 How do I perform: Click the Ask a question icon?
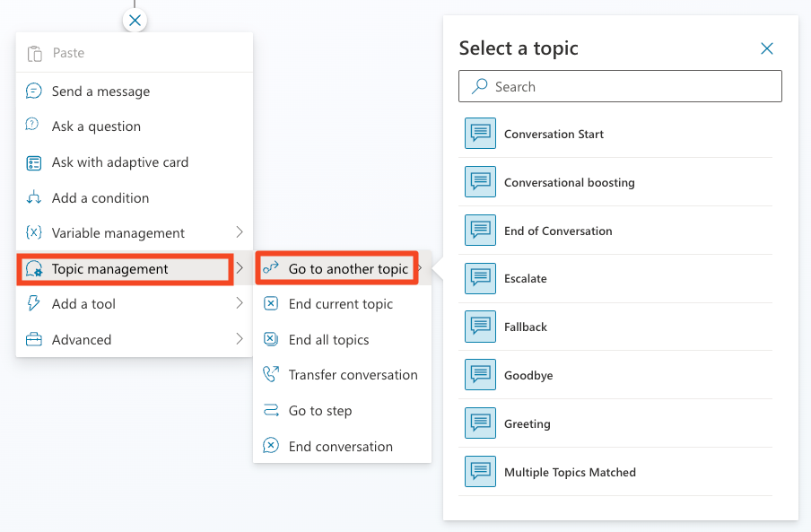34,126
